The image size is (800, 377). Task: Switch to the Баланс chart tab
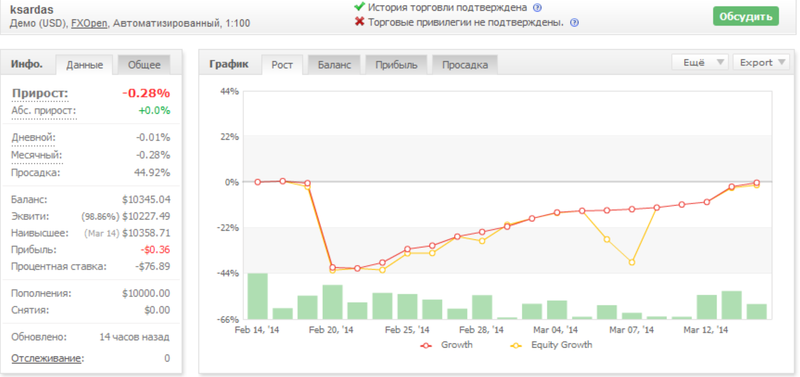point(334,65)
